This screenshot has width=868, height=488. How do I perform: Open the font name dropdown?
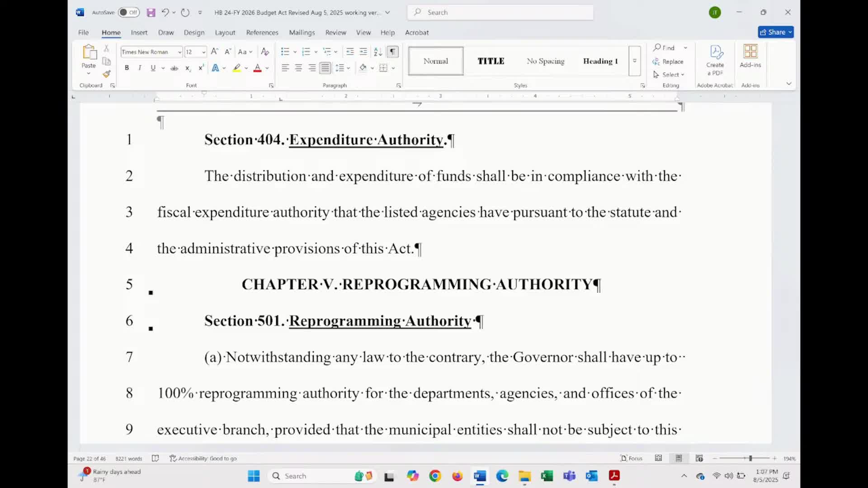tap(179, 52)
